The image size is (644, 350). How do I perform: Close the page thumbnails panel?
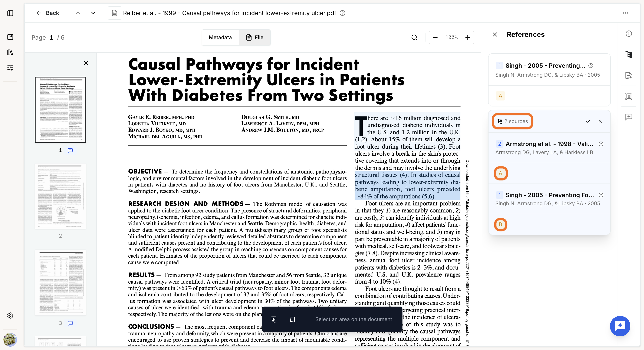(86, 63)
